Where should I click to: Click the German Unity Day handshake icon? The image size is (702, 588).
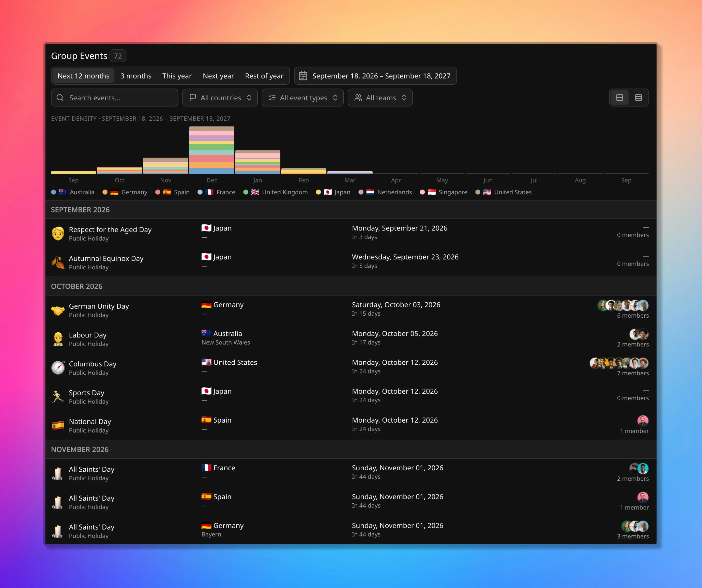click(x=58, y=310)
